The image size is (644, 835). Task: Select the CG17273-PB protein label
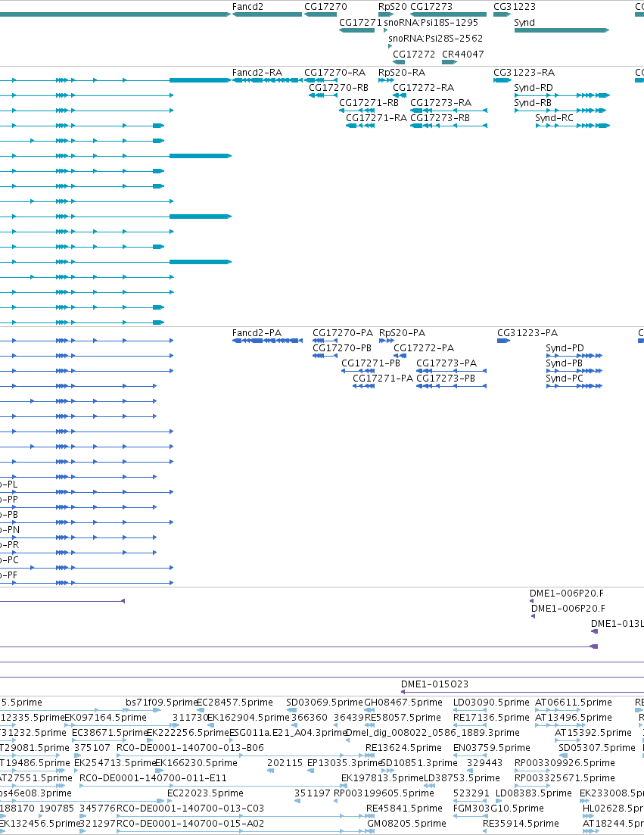(446, 378)
